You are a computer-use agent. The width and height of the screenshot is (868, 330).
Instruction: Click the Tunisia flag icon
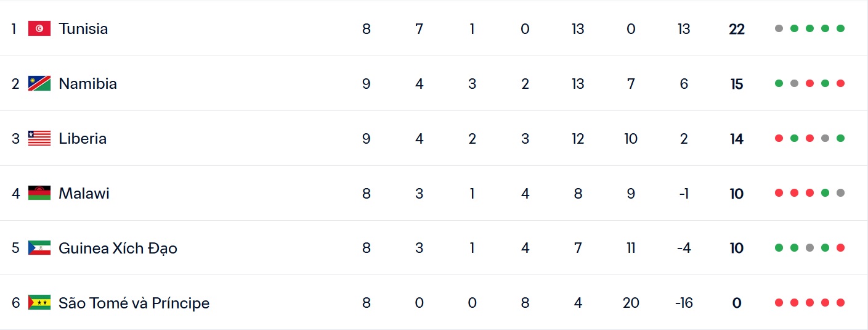[x=39, y=28]
